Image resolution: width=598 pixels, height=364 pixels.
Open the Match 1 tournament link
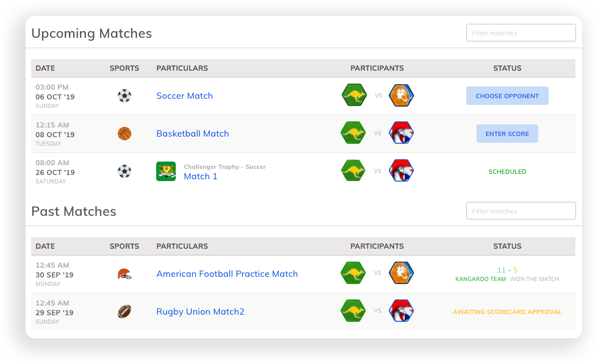(x=201, y=176)
